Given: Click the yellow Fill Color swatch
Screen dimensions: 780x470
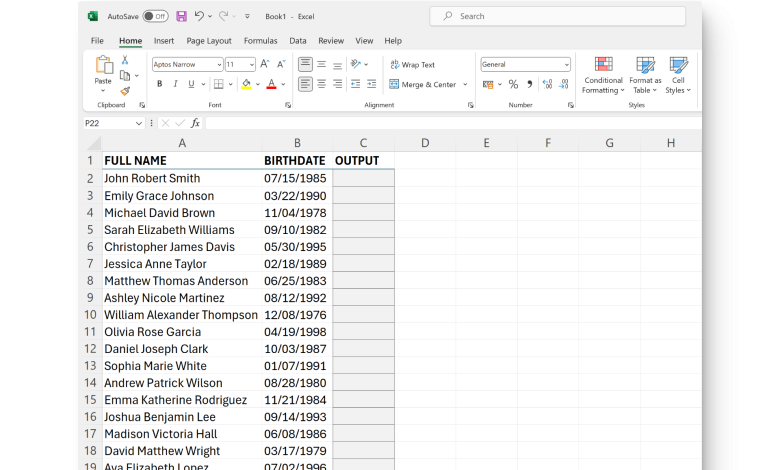Looking at the screenshot, I should click(x=246, y=85).
